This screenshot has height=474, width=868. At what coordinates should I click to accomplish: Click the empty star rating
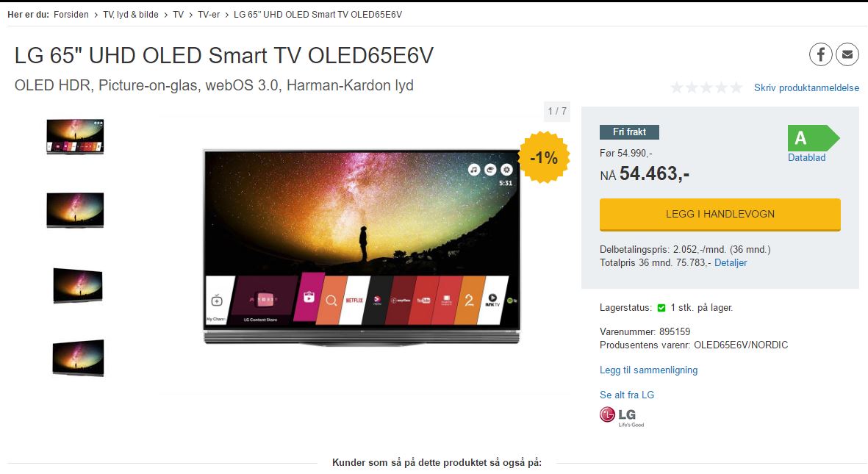pyautogui.click(x=706, y=87)
